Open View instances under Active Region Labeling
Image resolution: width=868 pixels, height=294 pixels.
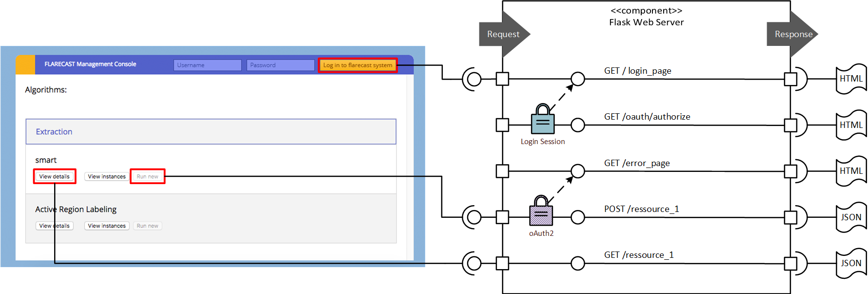click(x=107, y=226)
